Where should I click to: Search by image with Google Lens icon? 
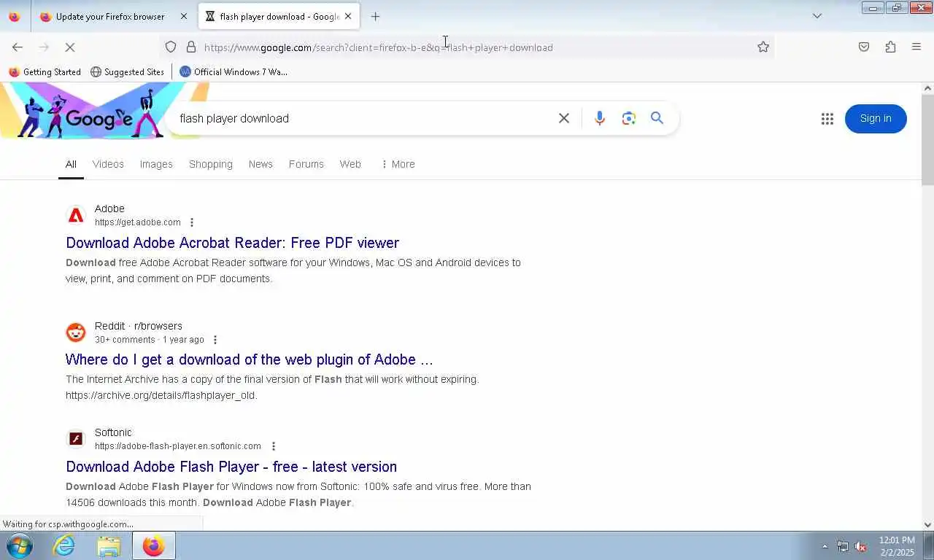point(629,118)
